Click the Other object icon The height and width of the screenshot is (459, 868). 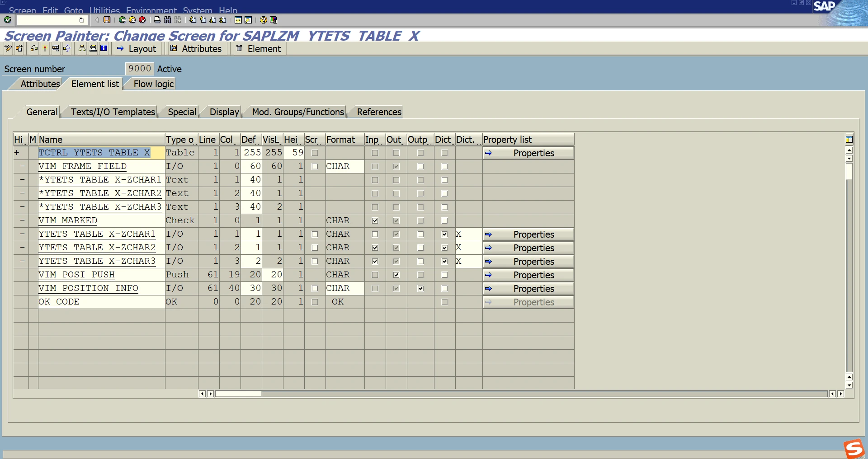[19, 48]
